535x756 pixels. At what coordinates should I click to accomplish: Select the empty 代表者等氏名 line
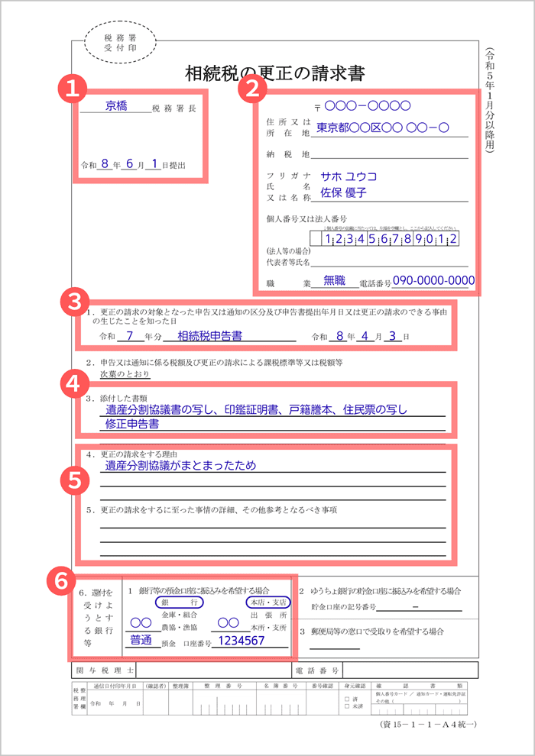point(390,262)
